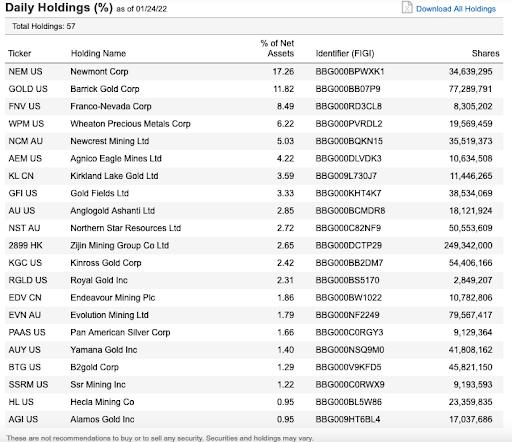Click the spreadsheet download icon
Image resolution: width=512 pixels, height=442 pixels.
(x=407, y=7)
